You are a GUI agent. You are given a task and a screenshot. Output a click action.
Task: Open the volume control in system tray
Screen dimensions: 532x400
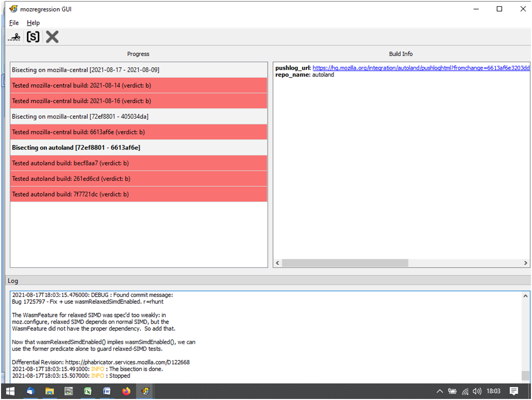pyautogui.click(x=477, y=391)
